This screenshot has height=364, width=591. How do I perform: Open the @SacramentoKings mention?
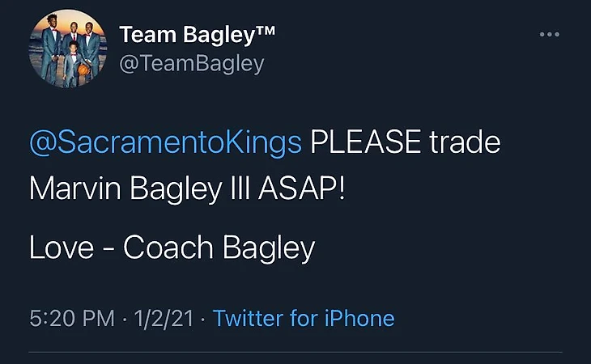coord(165,143)
